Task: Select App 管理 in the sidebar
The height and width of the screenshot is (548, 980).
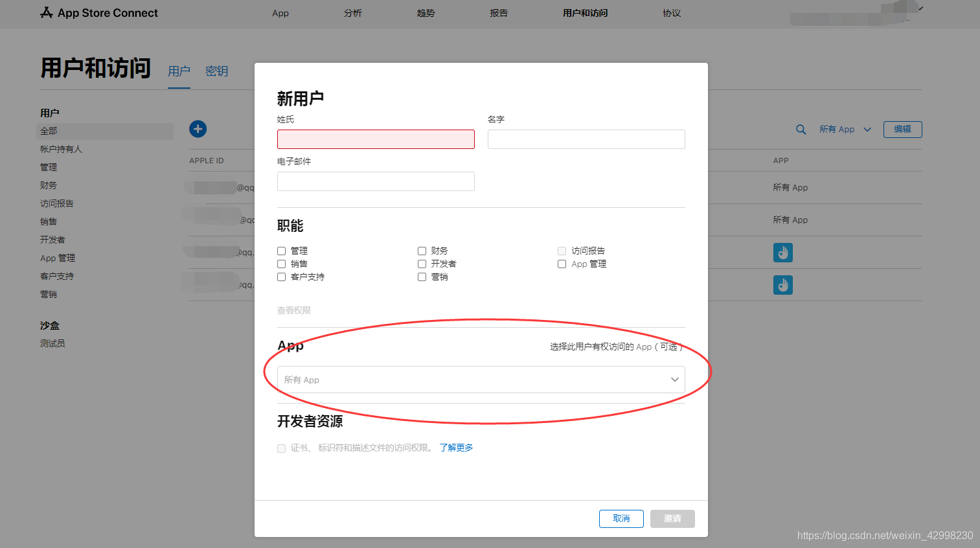Action: (x=58, y=258)
